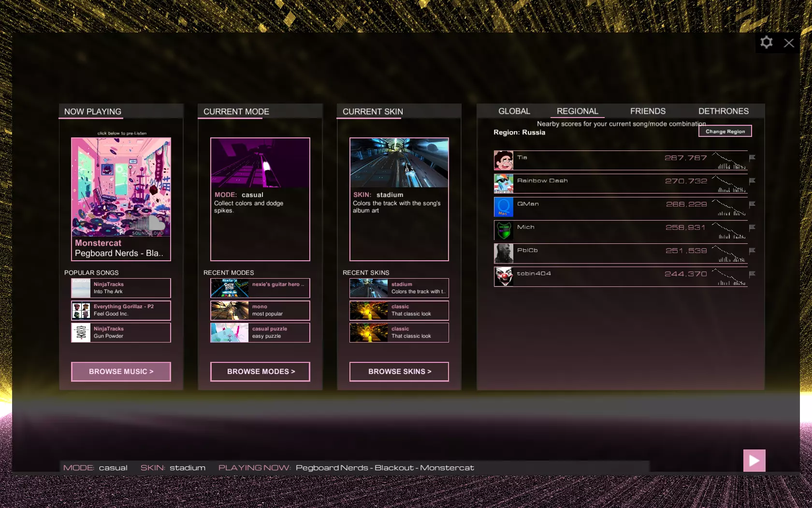Click the "QMan" player name
812x508 pixels.
pos(528,204)
